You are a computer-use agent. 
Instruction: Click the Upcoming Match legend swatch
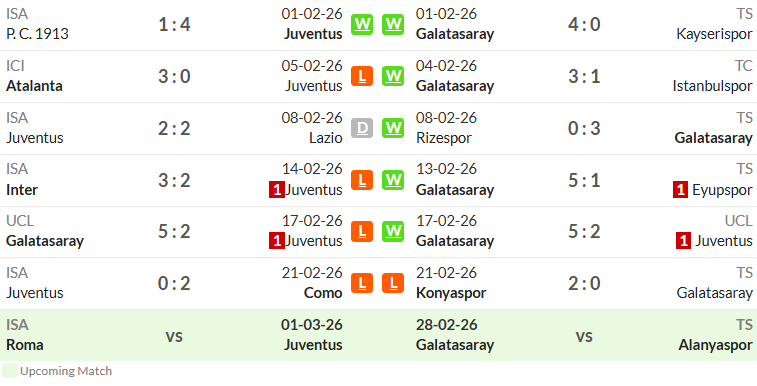(10, 371)
